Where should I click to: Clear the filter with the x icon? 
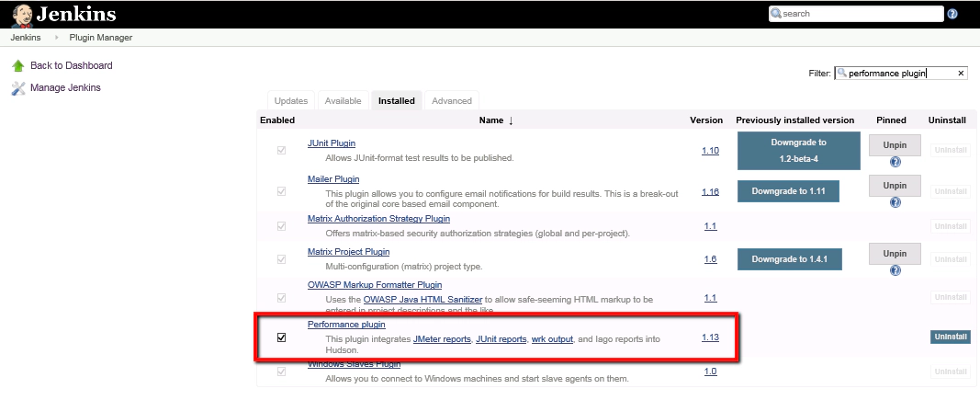point(961,74)
